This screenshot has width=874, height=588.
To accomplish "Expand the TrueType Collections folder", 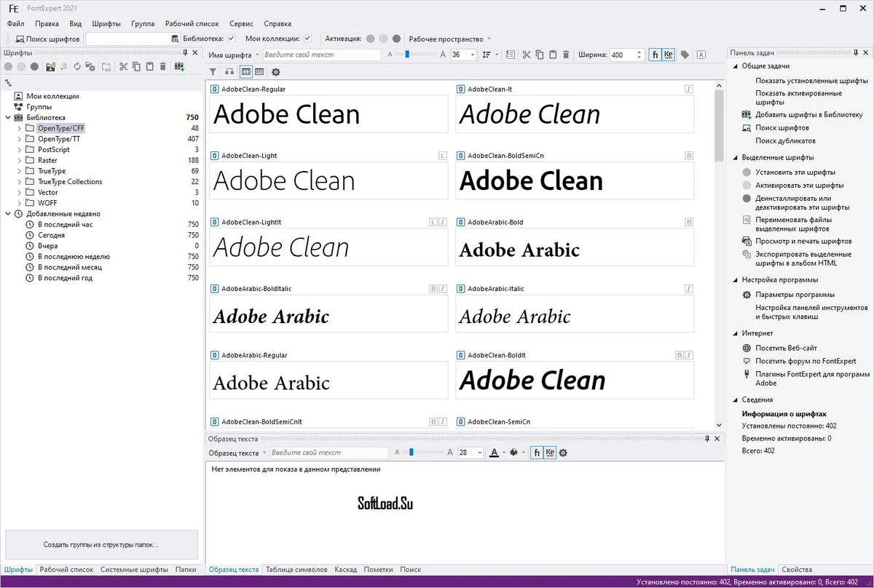I will [20, 182].
